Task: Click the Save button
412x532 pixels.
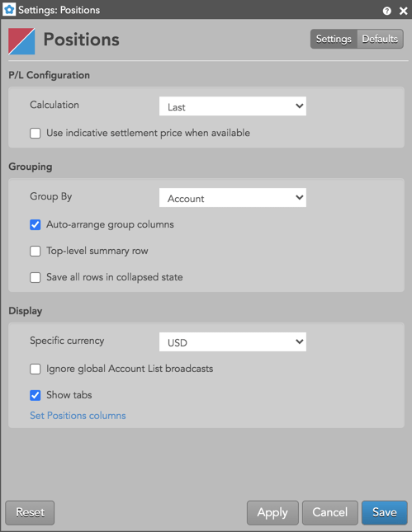Action: 385,513
